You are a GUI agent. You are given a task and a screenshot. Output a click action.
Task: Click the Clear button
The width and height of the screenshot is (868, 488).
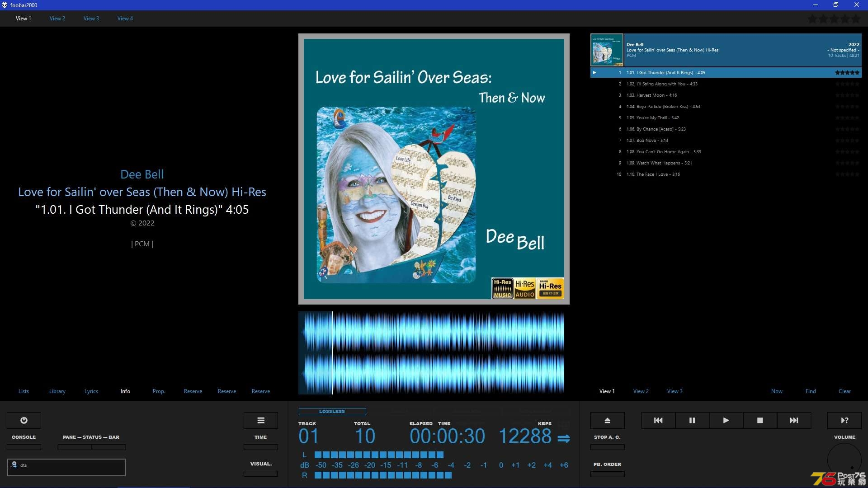click(844, 391)
